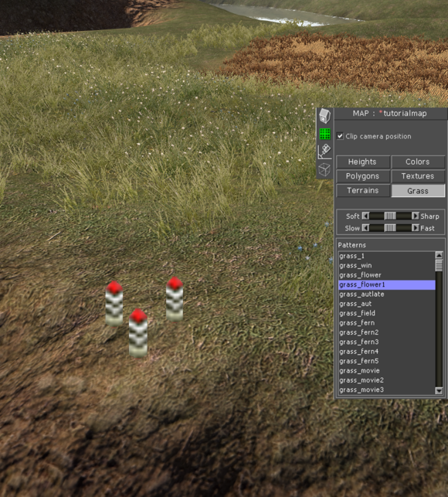The image size is (448, 497).
Task: Click the right arrow toward Fast
Action: 415,228
